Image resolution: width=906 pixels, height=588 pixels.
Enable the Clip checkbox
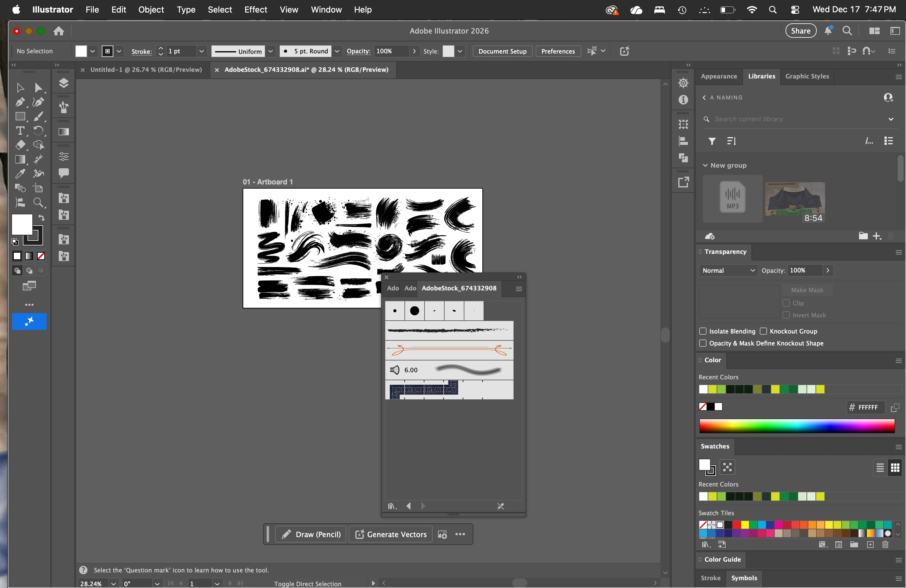pyautogui.click(x=786, y=303)
